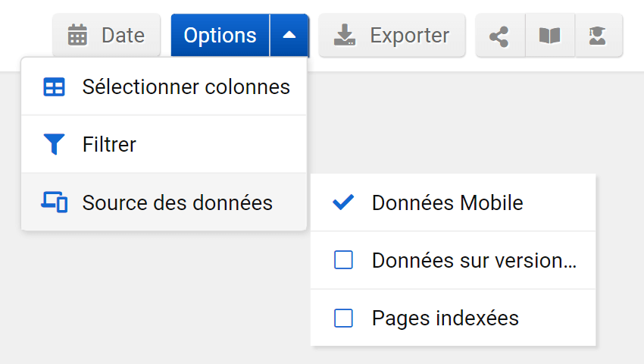The image size is (644, 364).
Task: Select the Filtrer menu entry
Action: click(164, 144)
